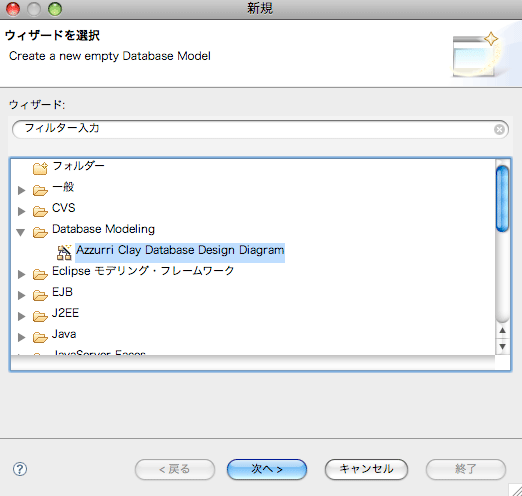Select the フォルダー wizard entry

coord(78,166)
